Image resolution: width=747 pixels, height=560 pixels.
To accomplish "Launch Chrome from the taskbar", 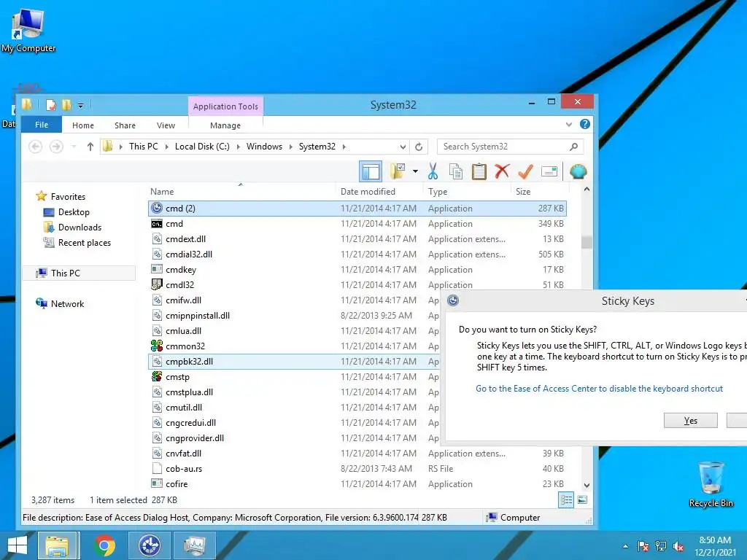I will (x=104, y=545).
